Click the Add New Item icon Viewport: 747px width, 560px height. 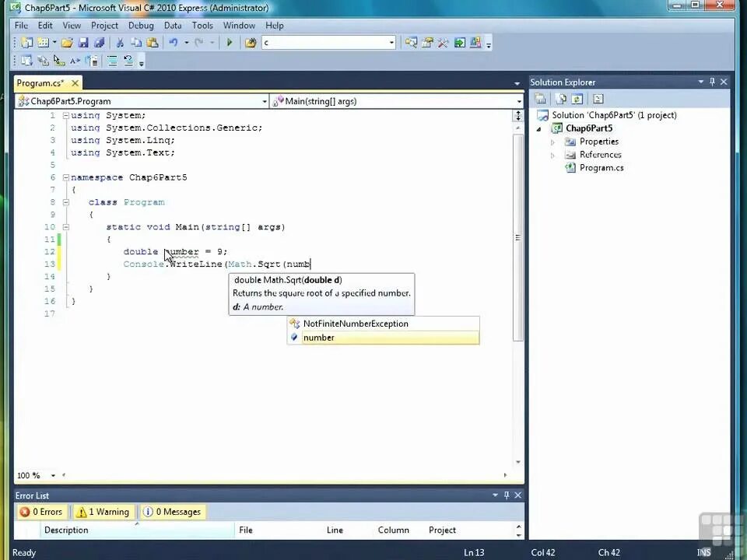43,43
